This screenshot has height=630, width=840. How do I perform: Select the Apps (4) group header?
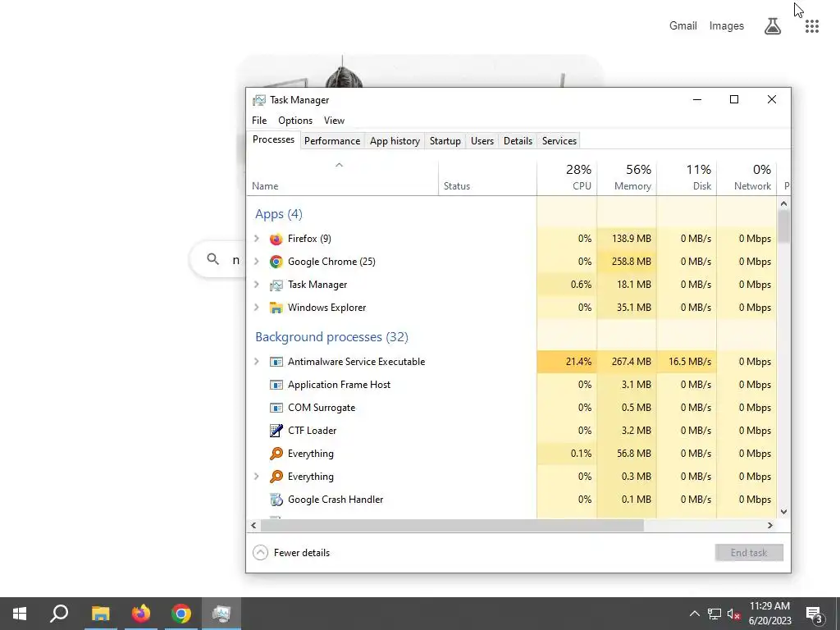point(279,214)
